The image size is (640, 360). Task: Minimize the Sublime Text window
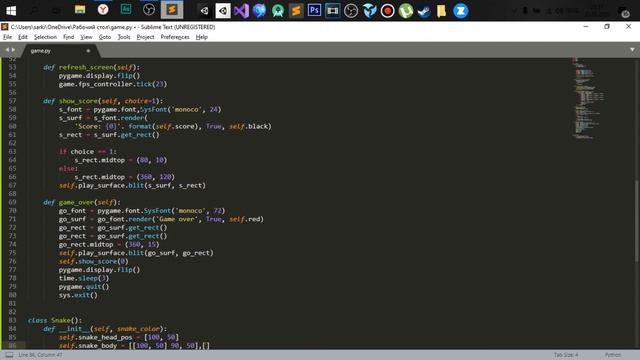coord(586,27)
